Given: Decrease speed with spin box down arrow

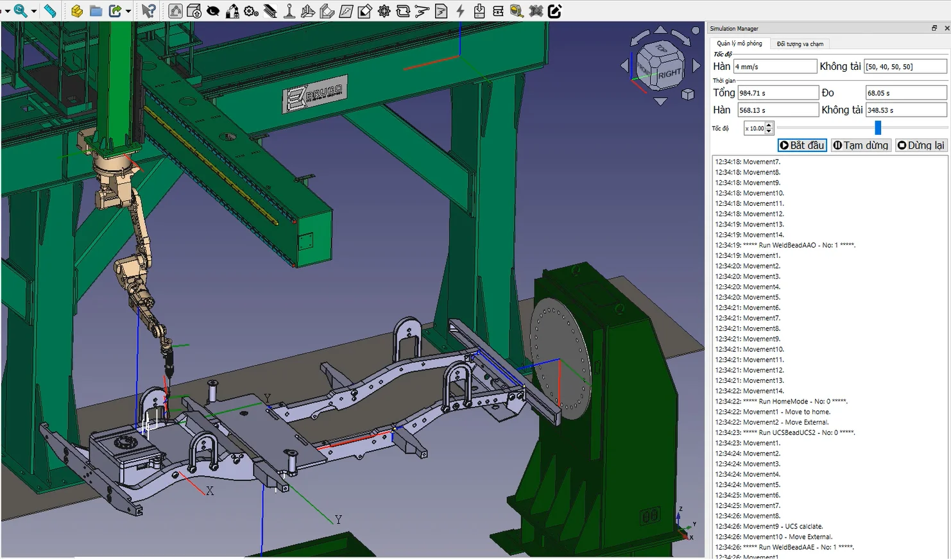Looking at the screenshot, I should pos(769,132).
